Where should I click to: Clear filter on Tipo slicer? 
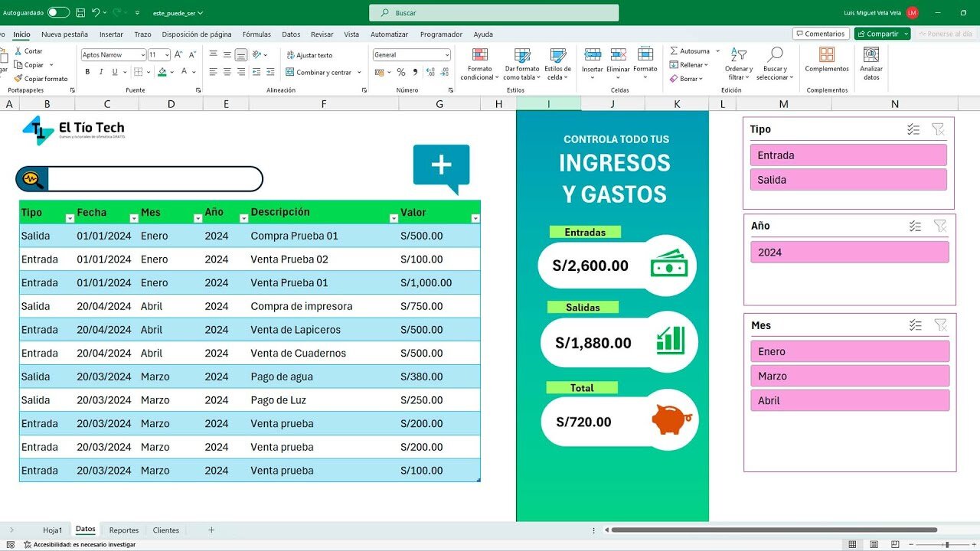click(x=939, y=129)
